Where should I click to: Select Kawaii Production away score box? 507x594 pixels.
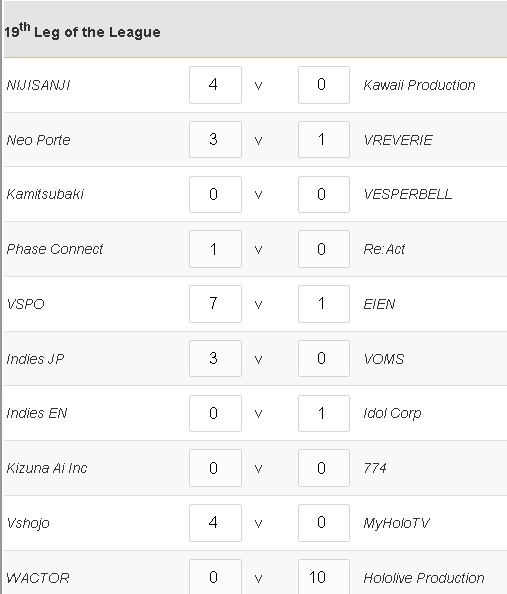pos(324,85)
